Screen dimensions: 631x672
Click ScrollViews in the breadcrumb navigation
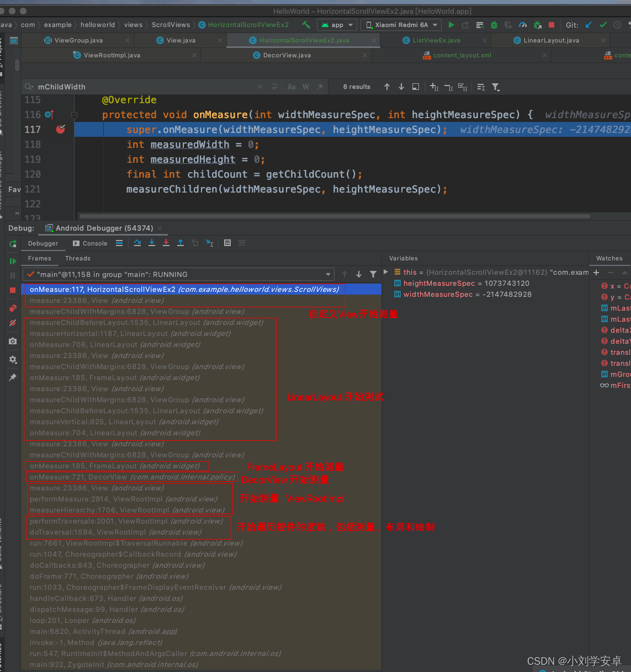pyautogui.click(x=171, y=24)
